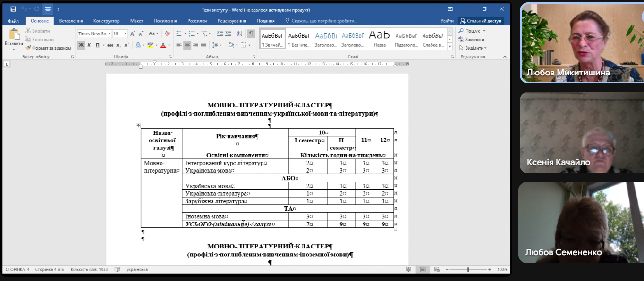Open the font name dropdown

(110, 34)
